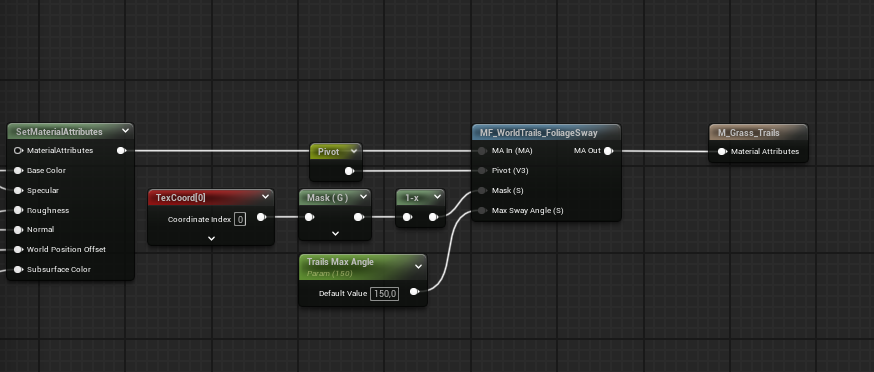This screenshot has width=874, height=372.
Task: Collapse TexCoord[0] node header chevron
Action: coord(265,197)
